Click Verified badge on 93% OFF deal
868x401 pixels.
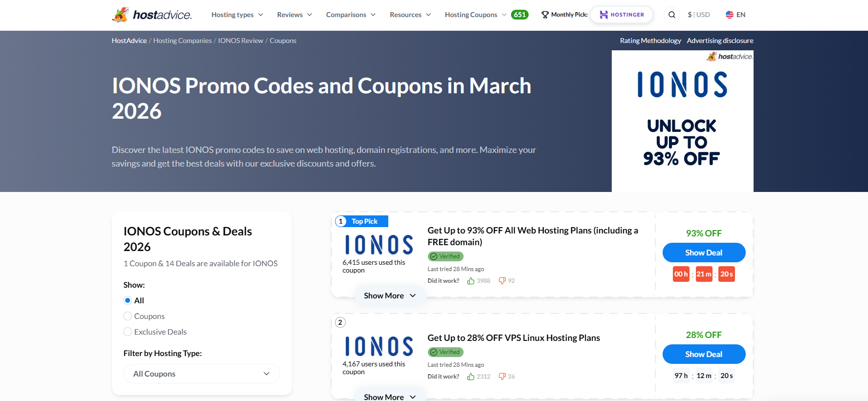[445, 256]
